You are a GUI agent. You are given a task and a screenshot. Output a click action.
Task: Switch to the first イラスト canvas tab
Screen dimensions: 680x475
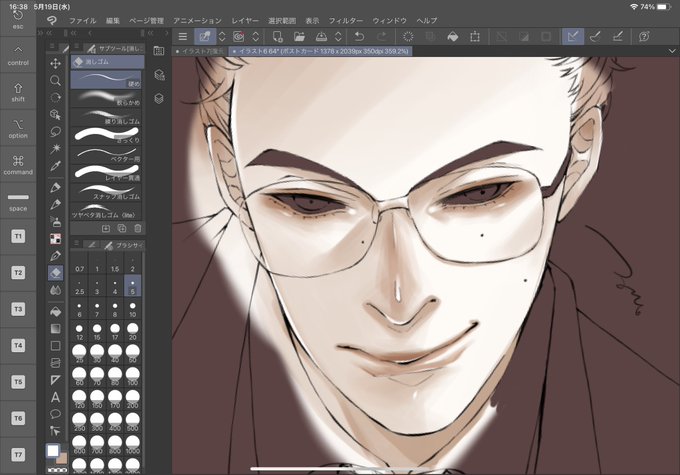(x=200, y=51)
